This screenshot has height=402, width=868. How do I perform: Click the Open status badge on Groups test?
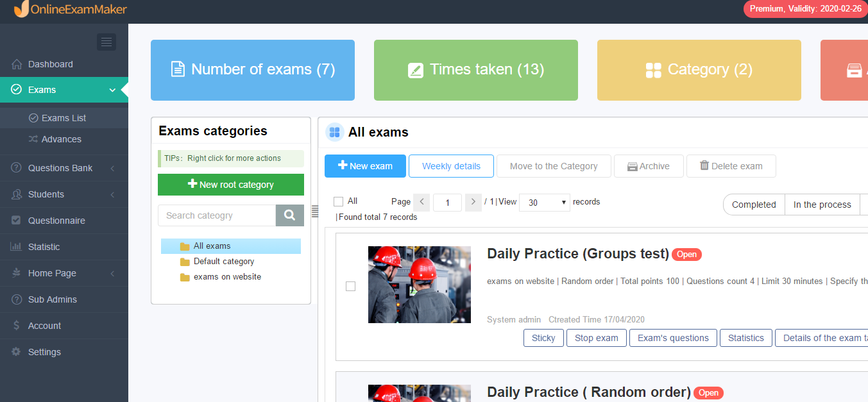(687, 255)
